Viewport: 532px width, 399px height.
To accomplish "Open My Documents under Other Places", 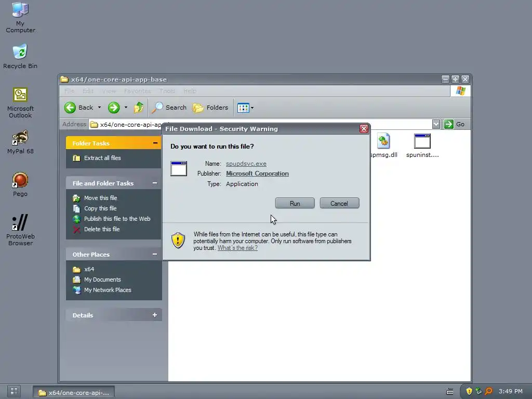I will [102, 280].
